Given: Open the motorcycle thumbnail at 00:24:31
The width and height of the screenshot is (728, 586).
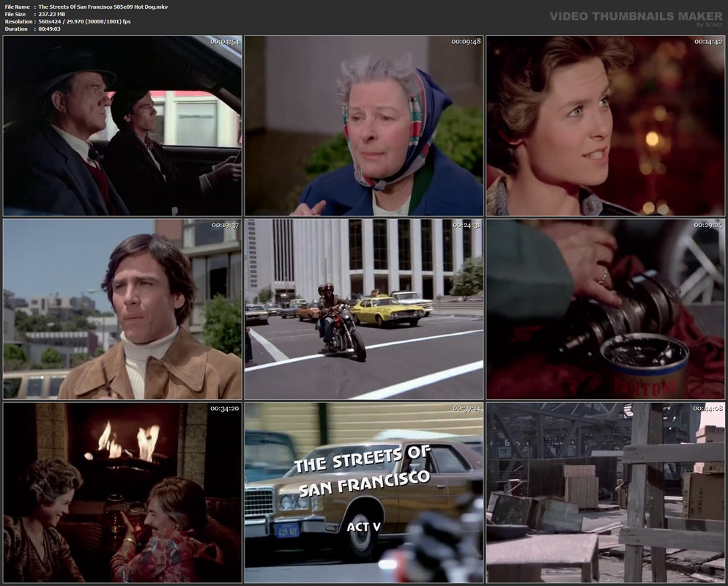Looking at the screenshot, I should pos(364,309).
